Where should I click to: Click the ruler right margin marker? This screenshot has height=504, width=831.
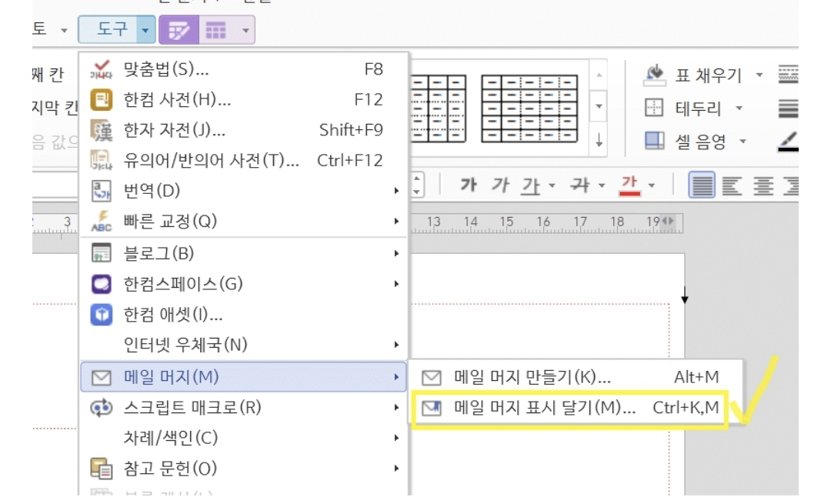click(x=669, y=221)
